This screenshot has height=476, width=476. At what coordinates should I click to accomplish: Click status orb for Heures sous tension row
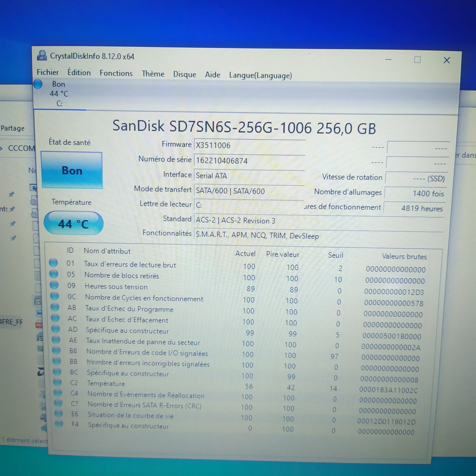54,285
